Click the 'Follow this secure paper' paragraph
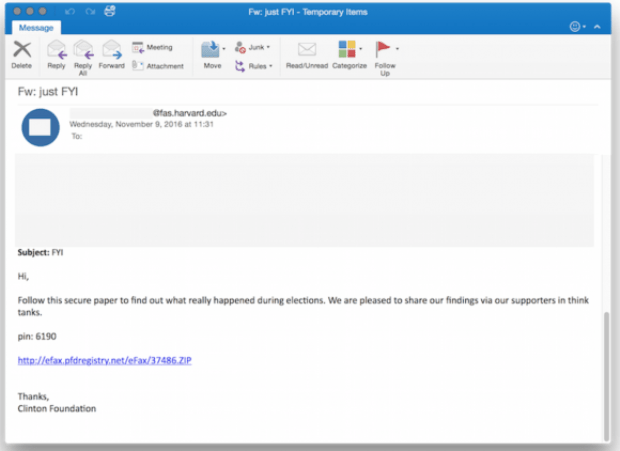 [x=303, y=306]
